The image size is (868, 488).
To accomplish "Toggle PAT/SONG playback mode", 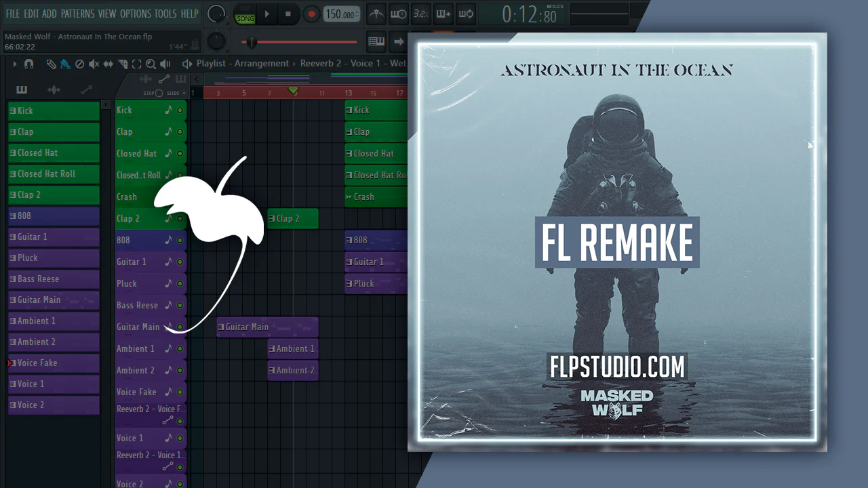I will pos(245,14).
